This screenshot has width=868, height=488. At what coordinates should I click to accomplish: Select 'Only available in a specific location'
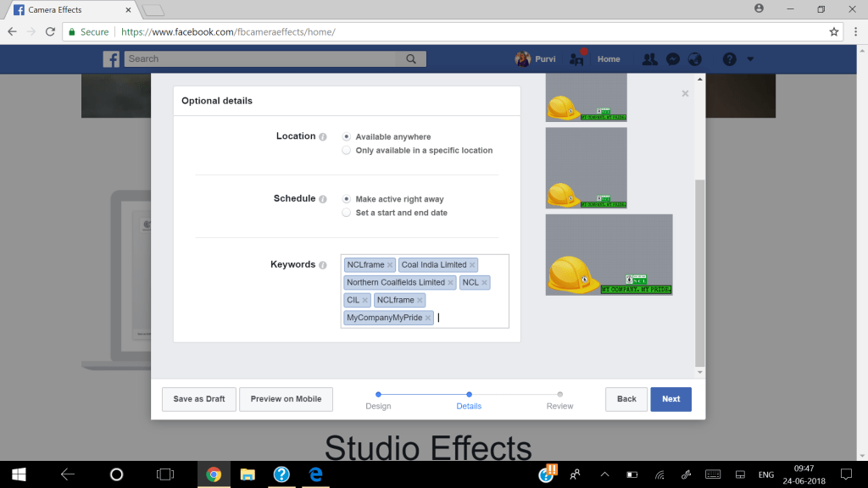346,151
